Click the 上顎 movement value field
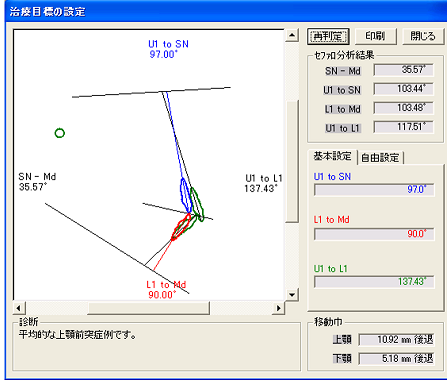 (397, 340)
